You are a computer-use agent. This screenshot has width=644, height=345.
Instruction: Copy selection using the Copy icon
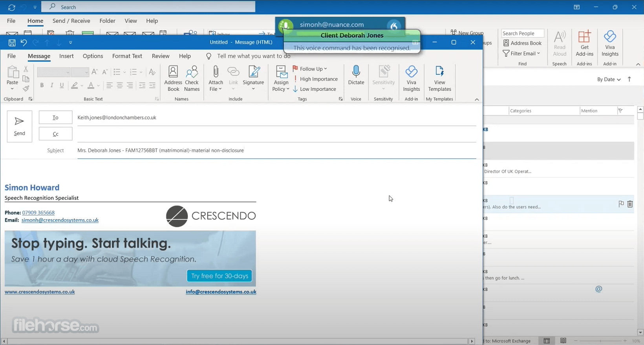[x=26, y=79]
